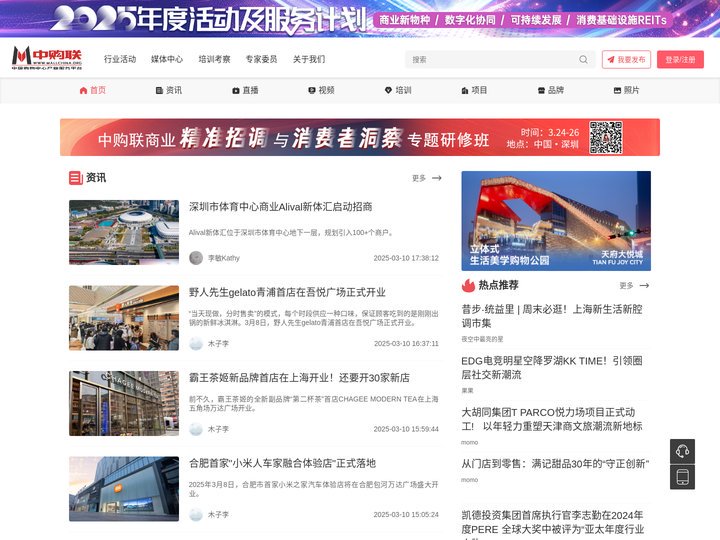Open the 精准招调与消费者洞察 研修班 banner

click(x=360, y=137)
